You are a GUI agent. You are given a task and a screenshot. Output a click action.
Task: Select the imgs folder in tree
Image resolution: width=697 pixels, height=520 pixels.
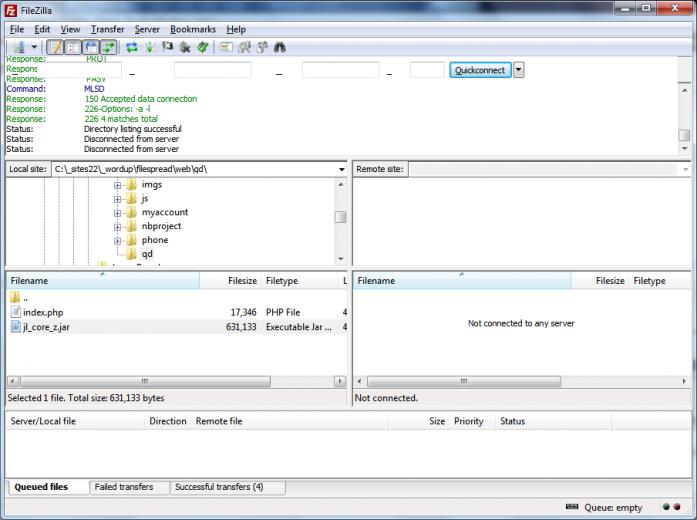click(152, 184)
